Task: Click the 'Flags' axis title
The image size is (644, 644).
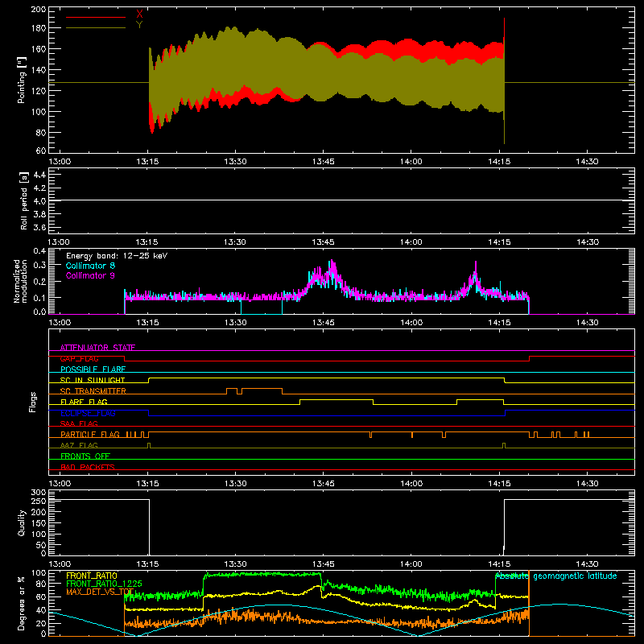Action: pos(32,402)
